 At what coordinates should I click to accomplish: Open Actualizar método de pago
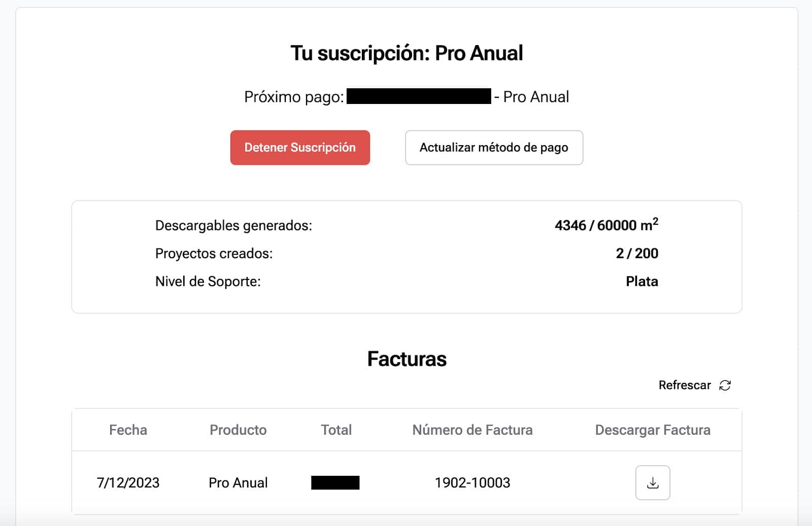494,148
